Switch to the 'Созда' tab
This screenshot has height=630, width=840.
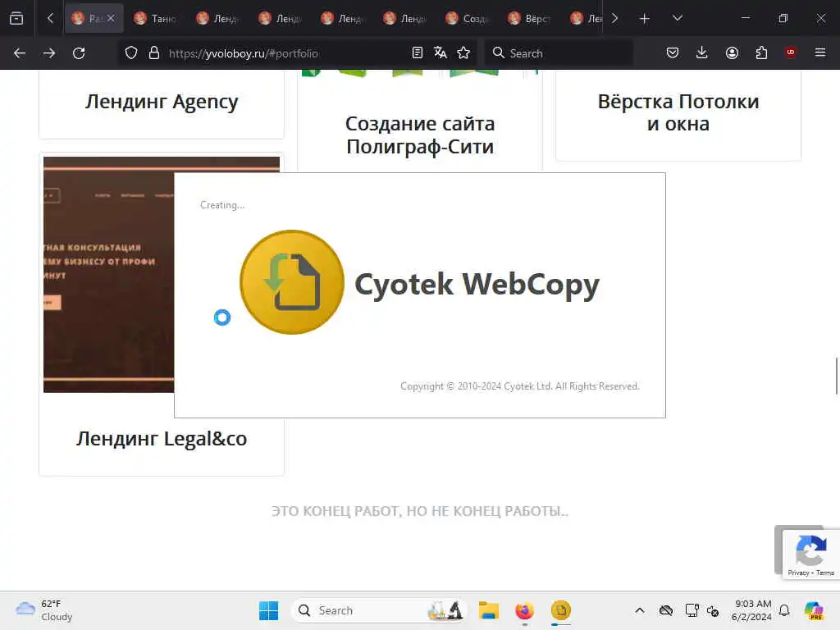467,18
